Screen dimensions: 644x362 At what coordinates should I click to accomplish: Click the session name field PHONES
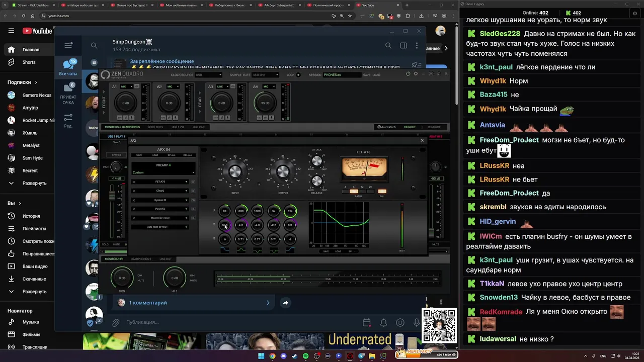tap(342, 75)
